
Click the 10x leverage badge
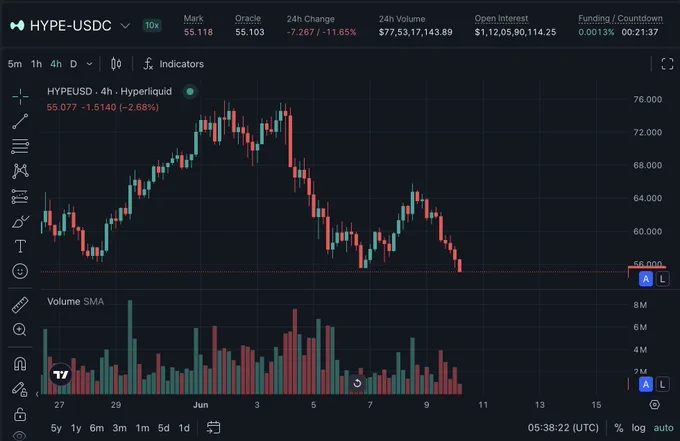pos(152,26)
